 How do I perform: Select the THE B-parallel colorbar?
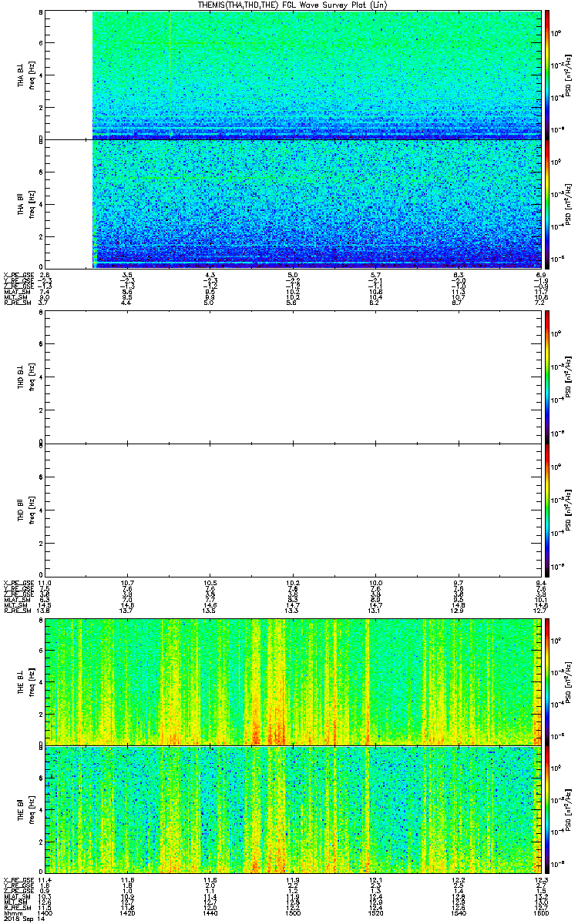pos(547,810)
